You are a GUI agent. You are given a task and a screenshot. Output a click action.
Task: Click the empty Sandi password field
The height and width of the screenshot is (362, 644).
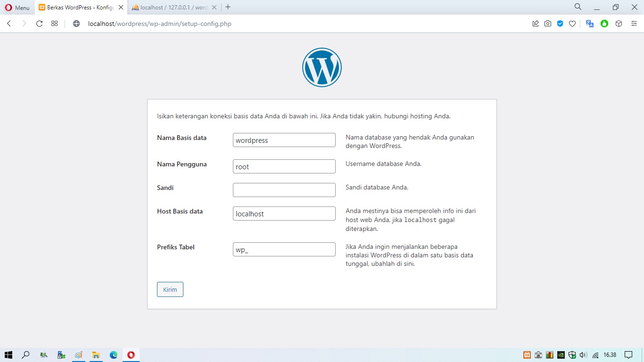(x=284, y=190)
